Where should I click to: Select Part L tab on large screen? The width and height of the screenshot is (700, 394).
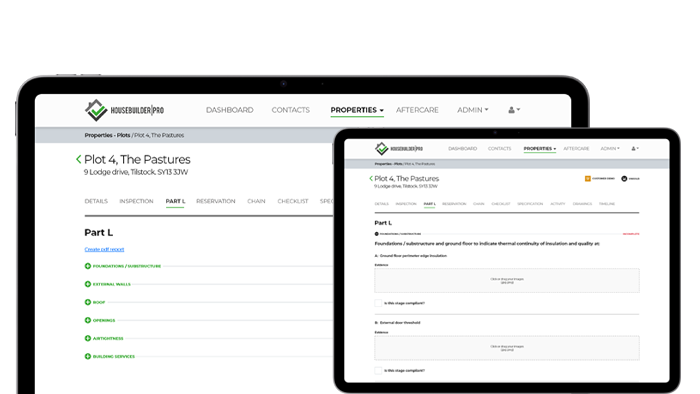(175, 201)
